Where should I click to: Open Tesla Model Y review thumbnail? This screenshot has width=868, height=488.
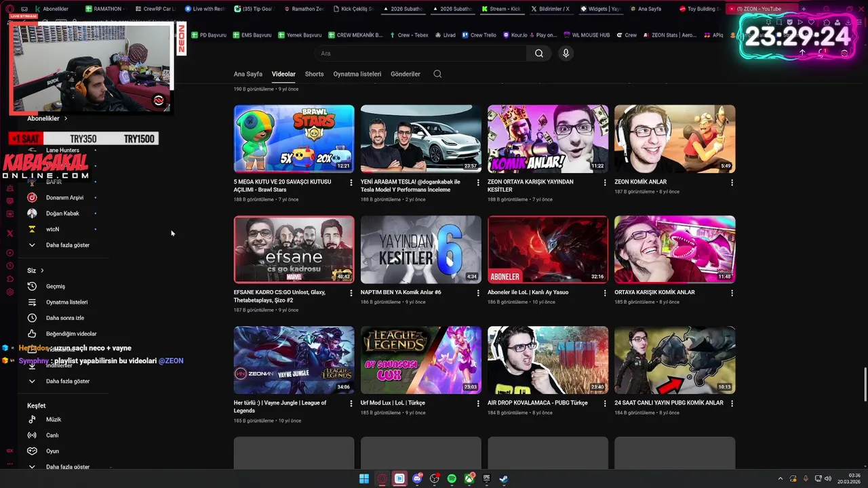(421, 138)
